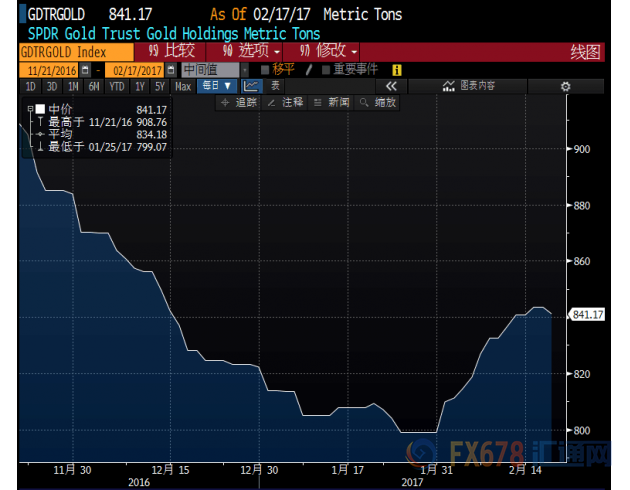Edit the start date field 11/21/2016
The width and height of the screenshot is (630, 490).
(x=49, y=70)
